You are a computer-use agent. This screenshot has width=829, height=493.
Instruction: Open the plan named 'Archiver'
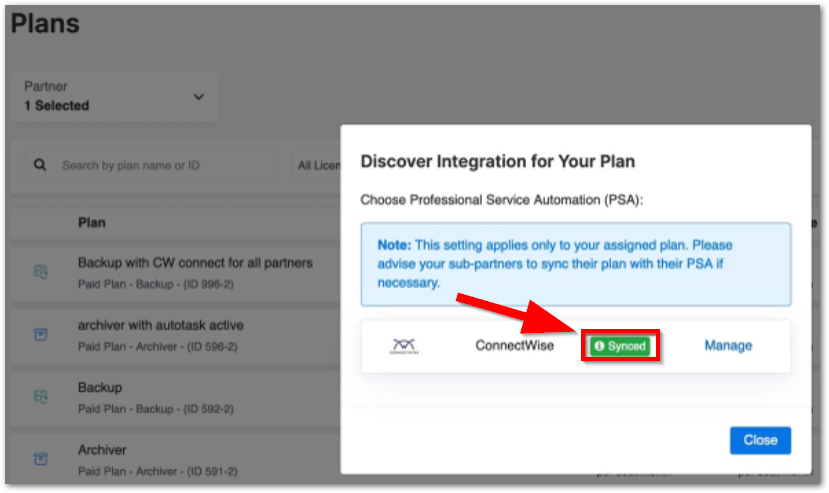click(x=102, y=450)
